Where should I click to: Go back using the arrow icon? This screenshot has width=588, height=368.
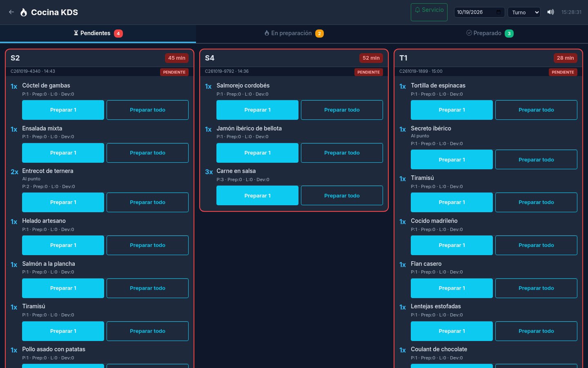(x=11, y=12)
